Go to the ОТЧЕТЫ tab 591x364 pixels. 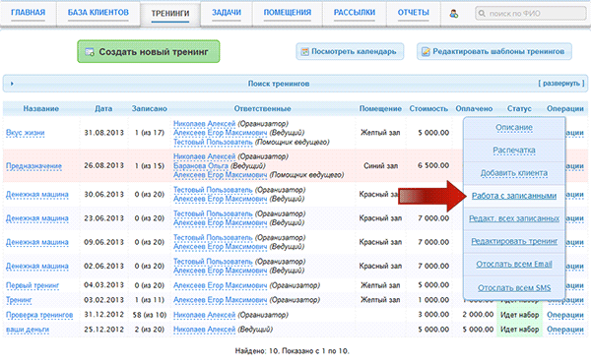(x=413, y=13)
